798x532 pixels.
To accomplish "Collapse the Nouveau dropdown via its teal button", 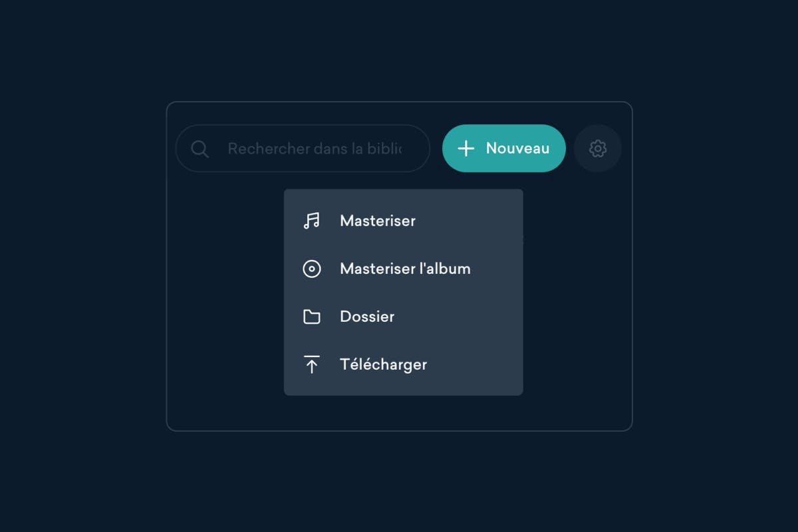I will coord(503,148).
